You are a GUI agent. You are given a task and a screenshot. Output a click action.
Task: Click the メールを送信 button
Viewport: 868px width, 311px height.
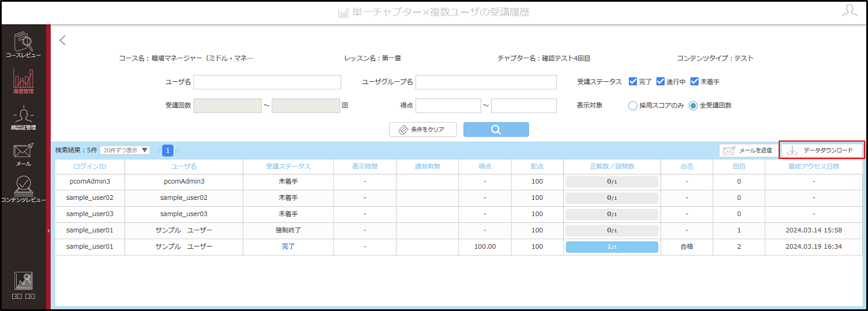click(x=748, y=150)
